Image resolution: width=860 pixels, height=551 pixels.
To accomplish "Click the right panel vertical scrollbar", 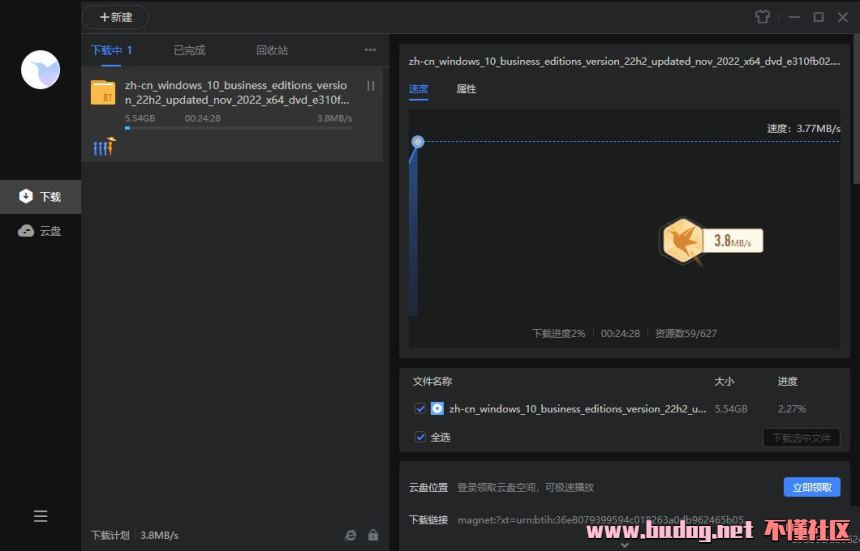I will [x=857, y=110].
